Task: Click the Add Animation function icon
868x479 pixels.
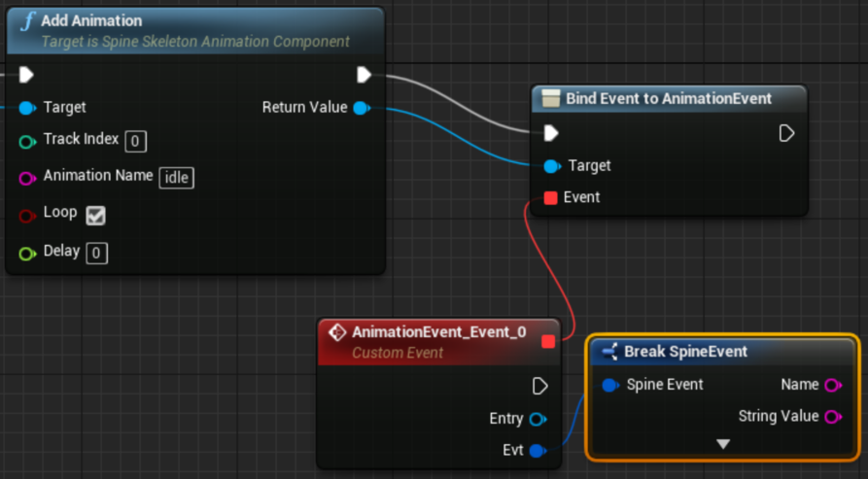Action: tap(26, 21)
